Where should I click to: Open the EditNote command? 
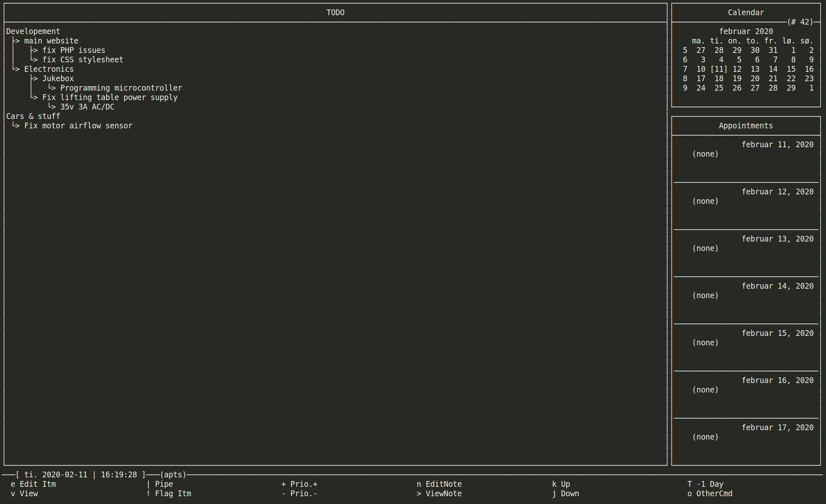[x=440, y=484]
